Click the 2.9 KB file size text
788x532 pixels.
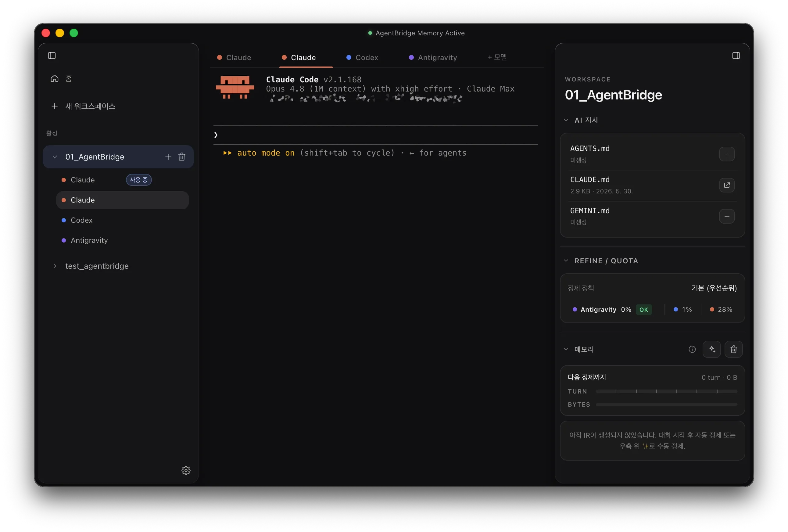(580, 191)
